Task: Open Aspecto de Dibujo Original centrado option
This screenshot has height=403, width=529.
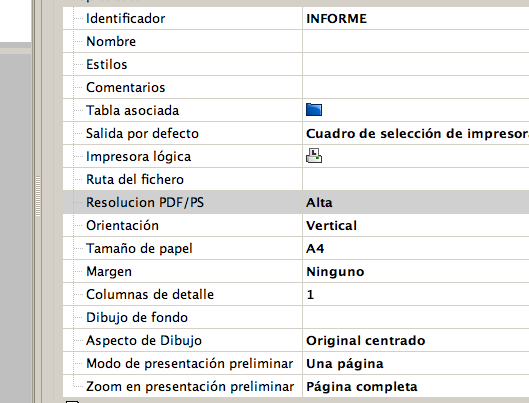Action: [416, 341]
